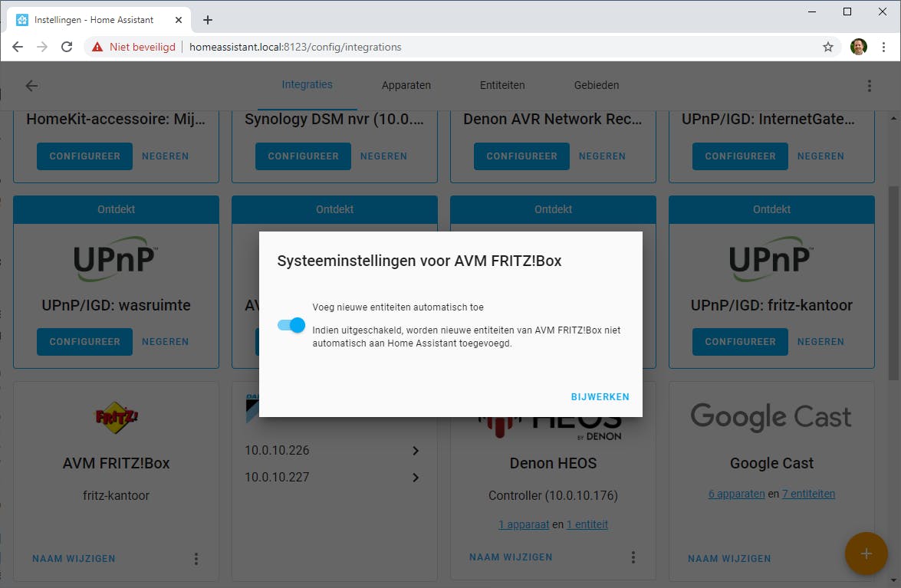Open the 1 apparaat link for Denon HEOS
This screenshot has width=901, height=588.
[524, 524]
